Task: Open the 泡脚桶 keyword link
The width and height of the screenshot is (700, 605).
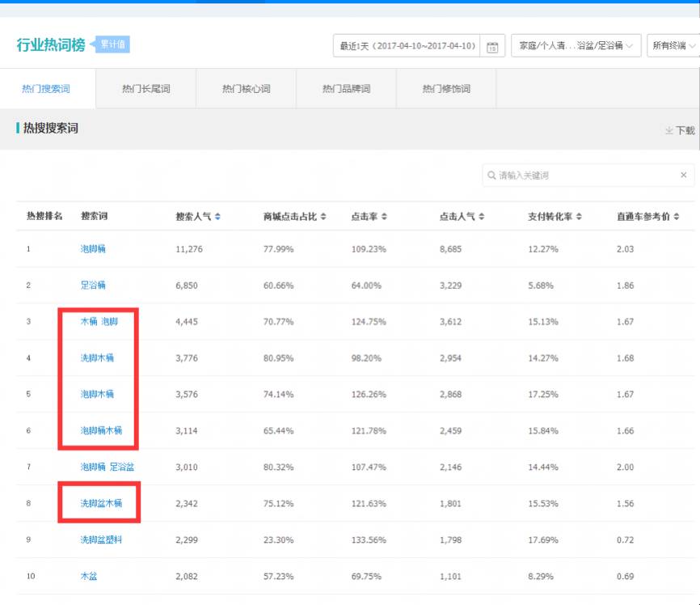Action: (93, 249)
